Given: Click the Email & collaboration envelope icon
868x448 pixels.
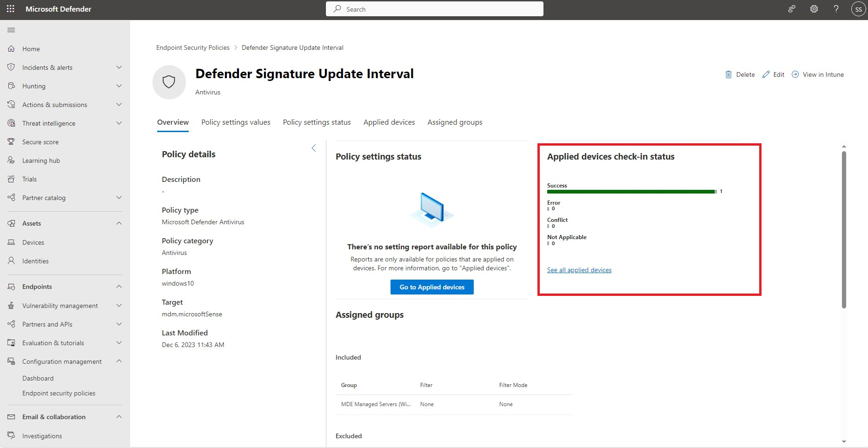Looking at the screenshot, I should (x=11, y=417).
